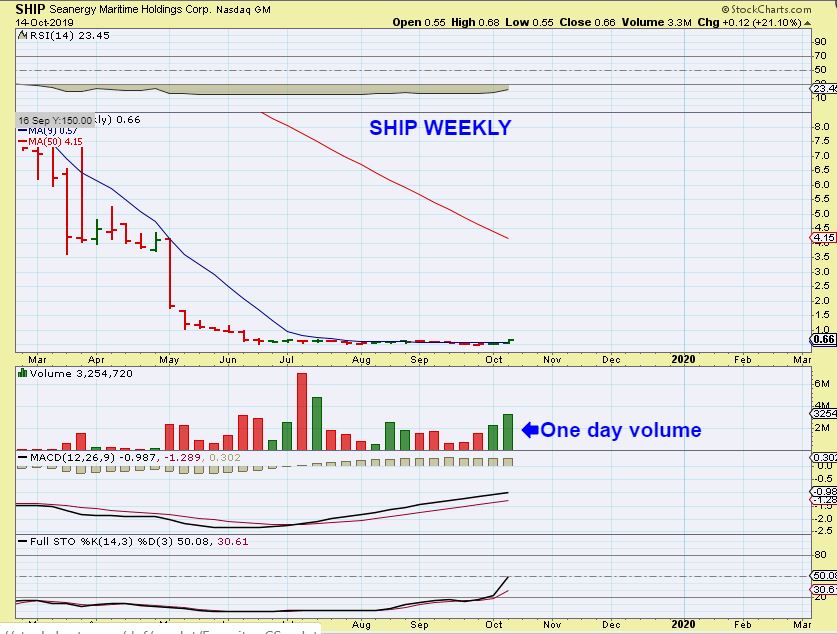Viewport: 837px width, 634px height.
Task: Click the 4.15 MA(50) price tag on axis
Action: pos(824,237)
